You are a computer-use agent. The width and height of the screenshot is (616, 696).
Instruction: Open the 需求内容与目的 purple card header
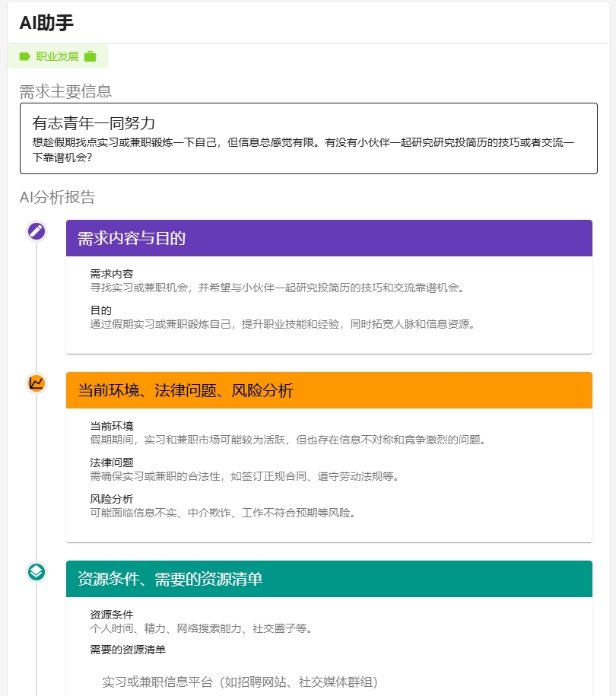point(329,238)
